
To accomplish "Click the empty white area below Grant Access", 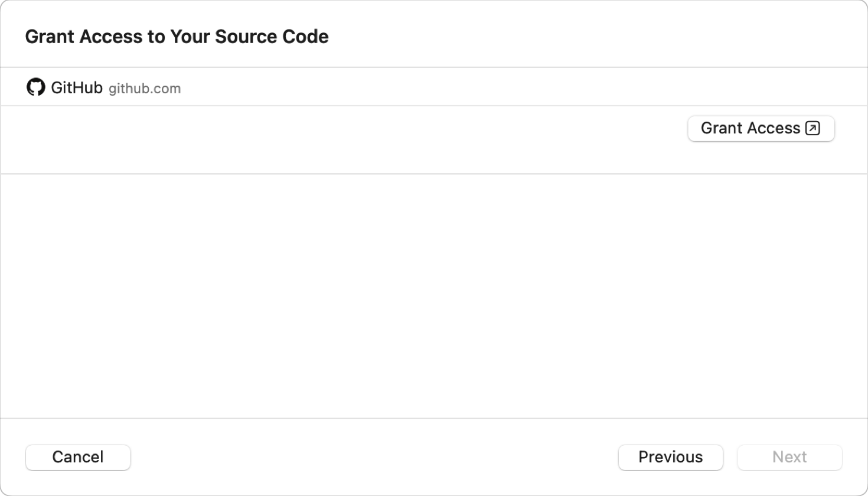I will coord(434,295).
